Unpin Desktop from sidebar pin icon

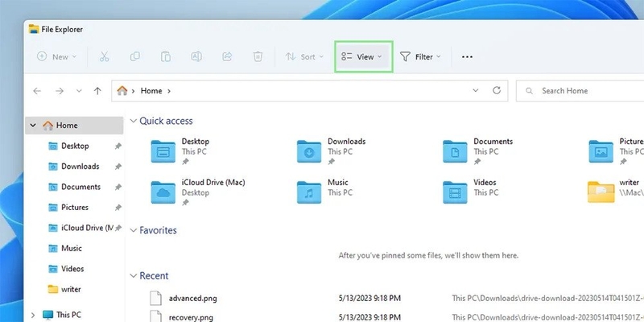(x=118, y=146)
